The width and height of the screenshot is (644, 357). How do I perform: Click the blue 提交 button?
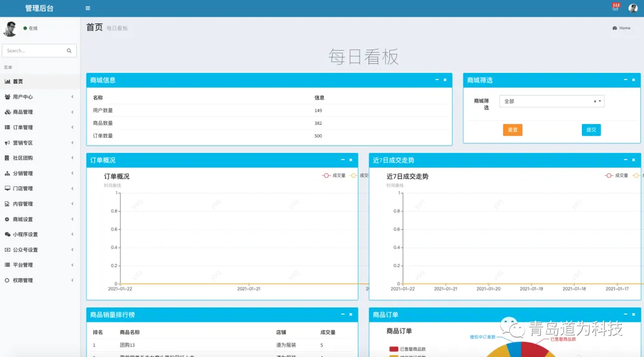[x=591, y=130]
